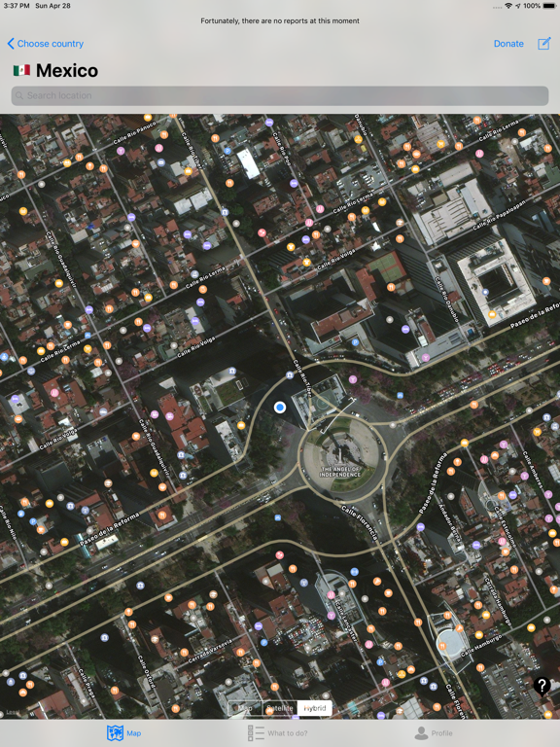This screenshot has height=747, width=560.
Task: Select the Hybrid map style
Action: click(x=315, y=708)
